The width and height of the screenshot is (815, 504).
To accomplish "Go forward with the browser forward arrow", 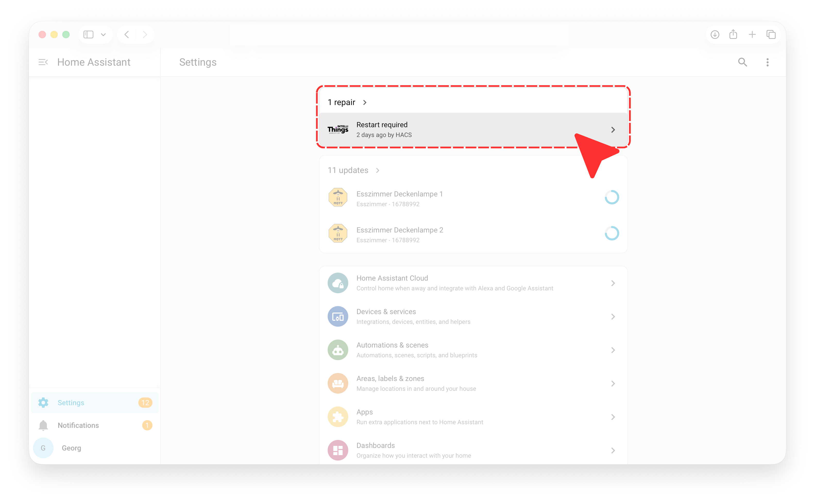I will pyautogui.click(x=145, y=35).
